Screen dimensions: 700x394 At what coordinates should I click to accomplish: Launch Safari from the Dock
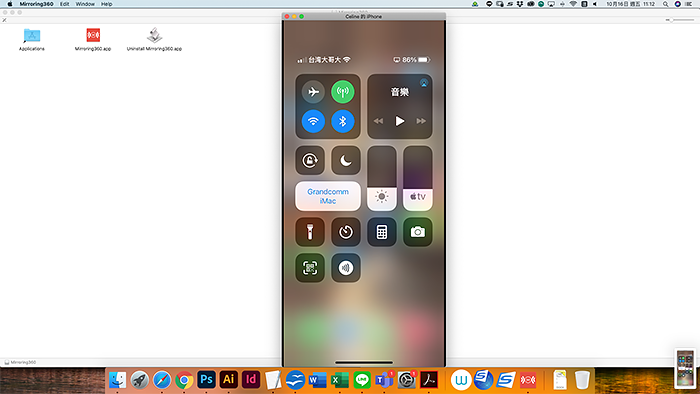[162, 380]
